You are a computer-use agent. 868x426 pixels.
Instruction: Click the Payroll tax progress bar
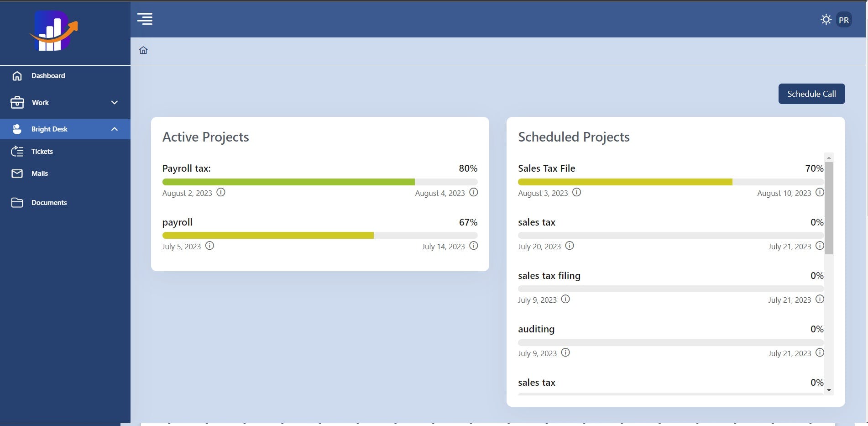click(x=319, y=182)
